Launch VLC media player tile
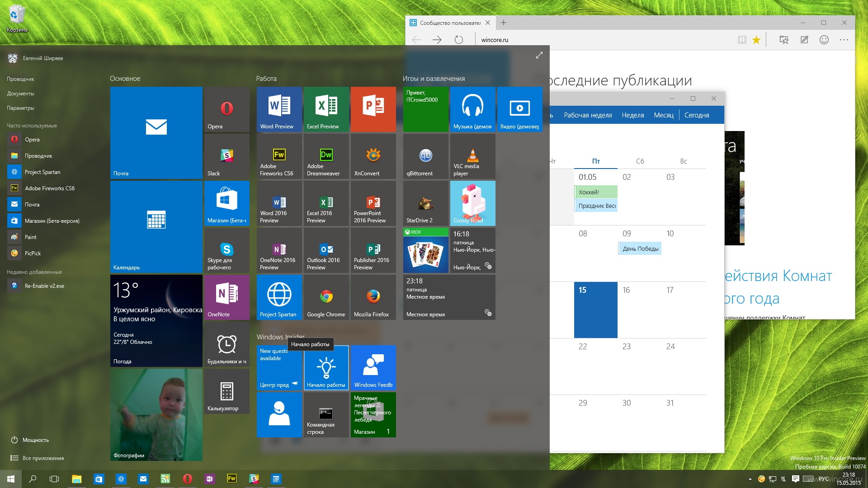Viewport: 868px width, 488px height. tap(472, 156)
